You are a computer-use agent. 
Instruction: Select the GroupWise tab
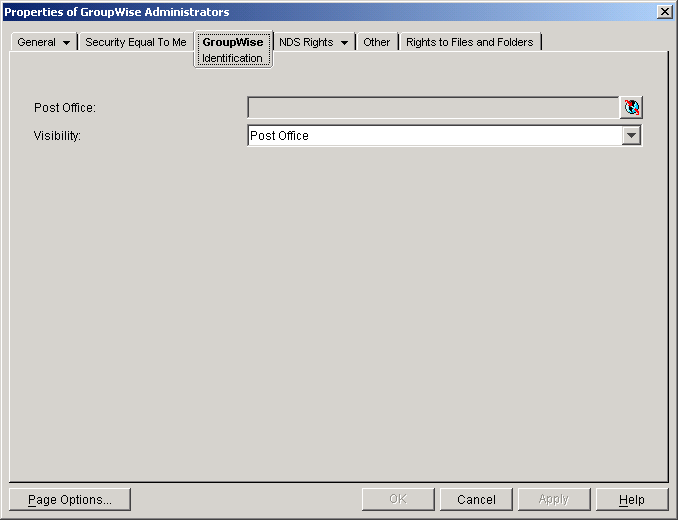[232, 43]
